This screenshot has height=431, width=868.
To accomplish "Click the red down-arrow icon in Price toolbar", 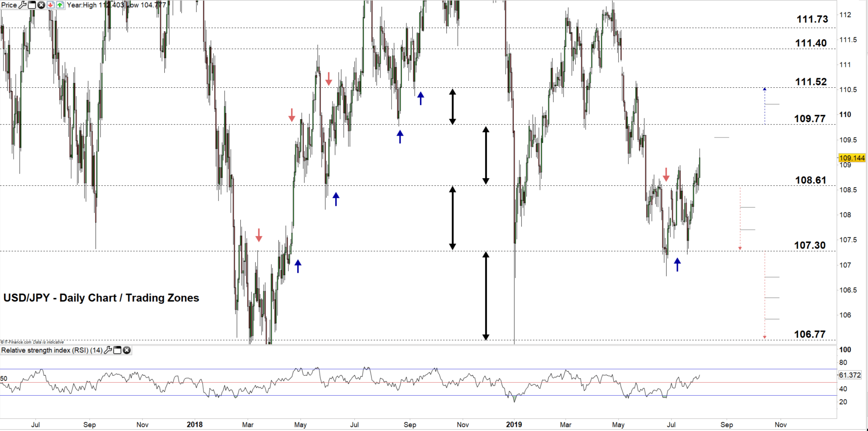I will click(x=50, y=5).
